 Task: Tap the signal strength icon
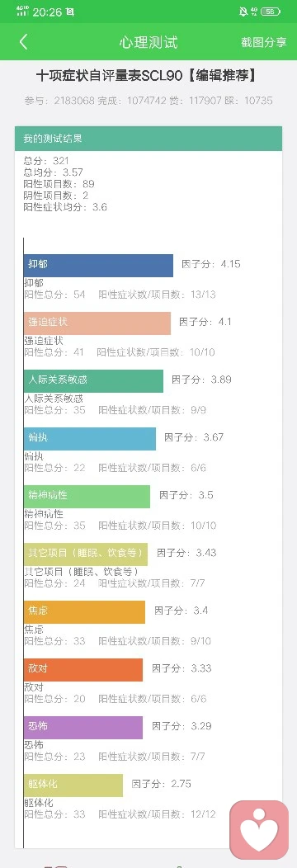(x=22, y=12)
